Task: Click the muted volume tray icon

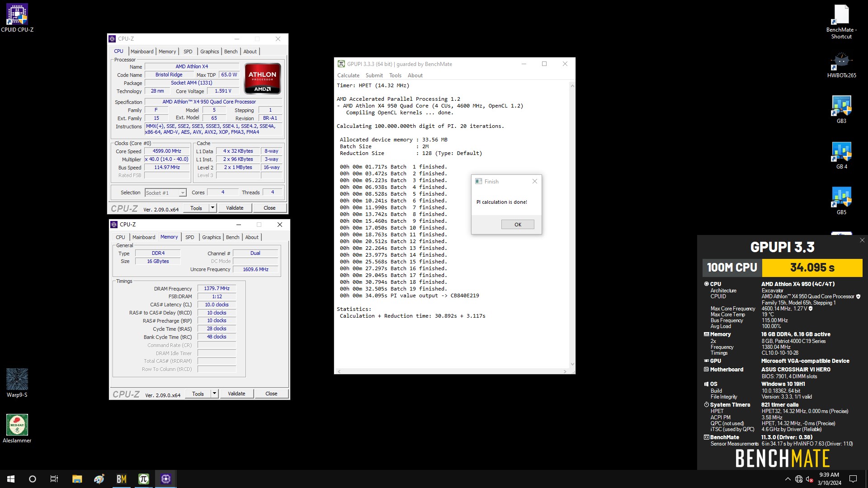Action: (x=810, y=479)
